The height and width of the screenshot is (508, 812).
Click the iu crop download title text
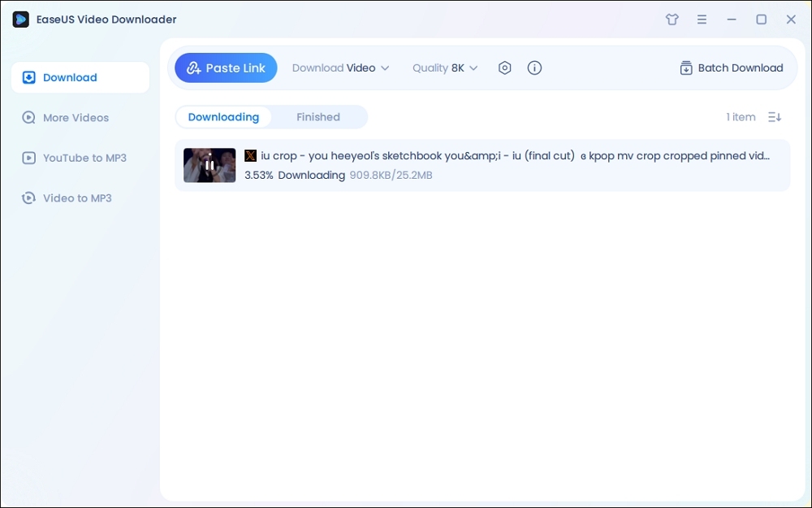pyautogui.click(x=516, y=155)
